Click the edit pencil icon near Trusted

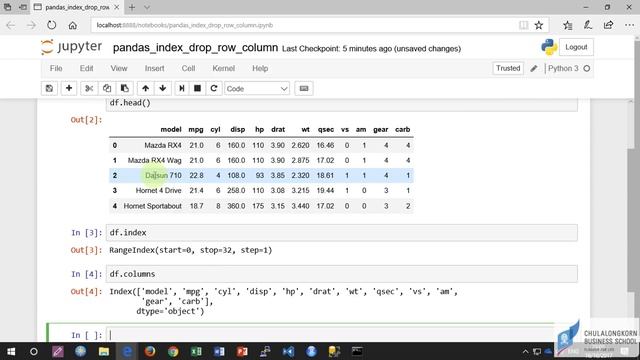click(534, 69)
